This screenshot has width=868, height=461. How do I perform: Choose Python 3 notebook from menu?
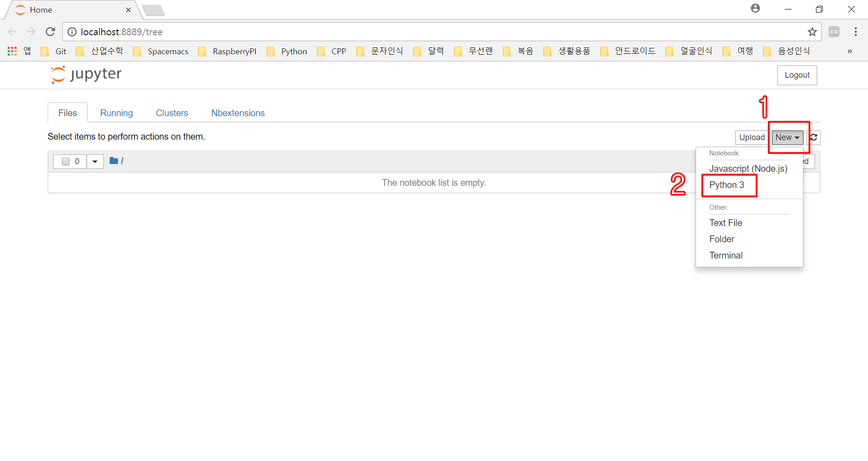tap(726, 185)
